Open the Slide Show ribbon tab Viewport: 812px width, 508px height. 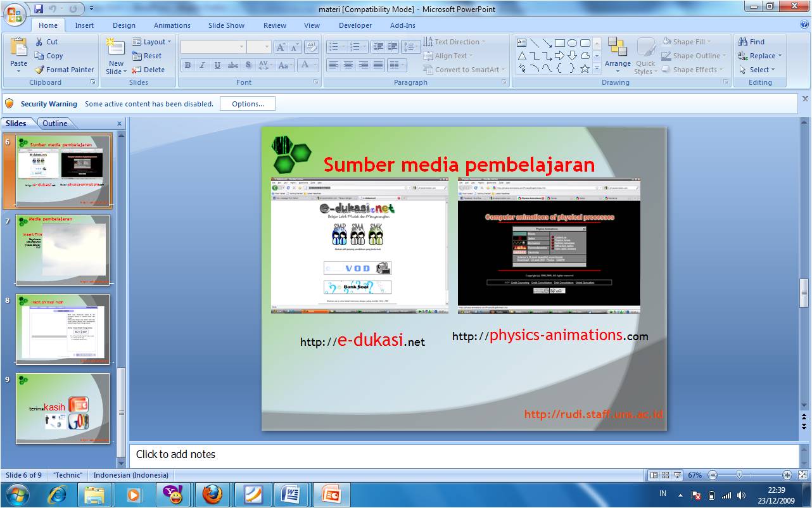click(226, 25)
